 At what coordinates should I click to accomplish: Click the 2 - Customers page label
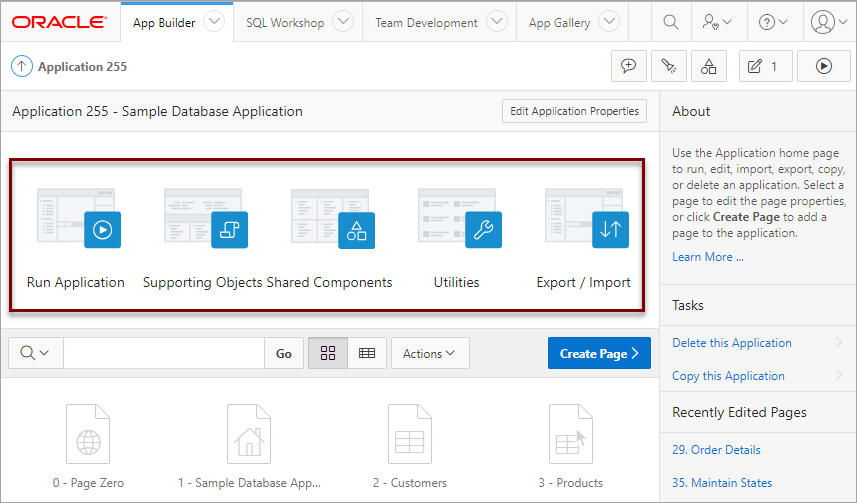click(410, 483)
